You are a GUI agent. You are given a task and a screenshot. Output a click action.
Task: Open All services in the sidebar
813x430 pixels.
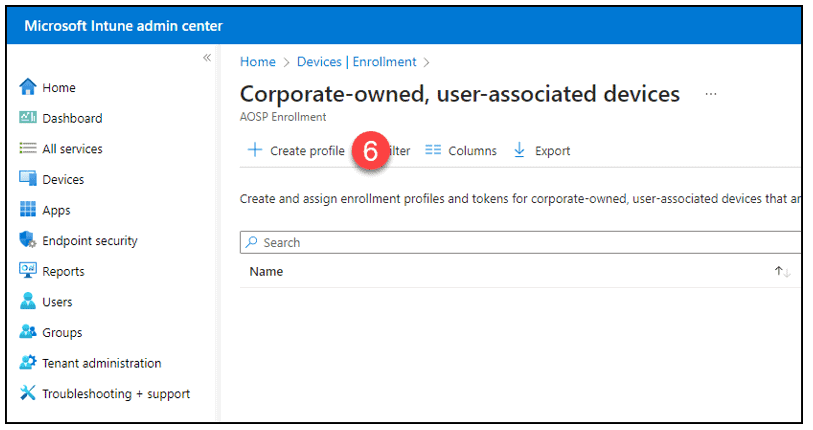tap(73, 149)
